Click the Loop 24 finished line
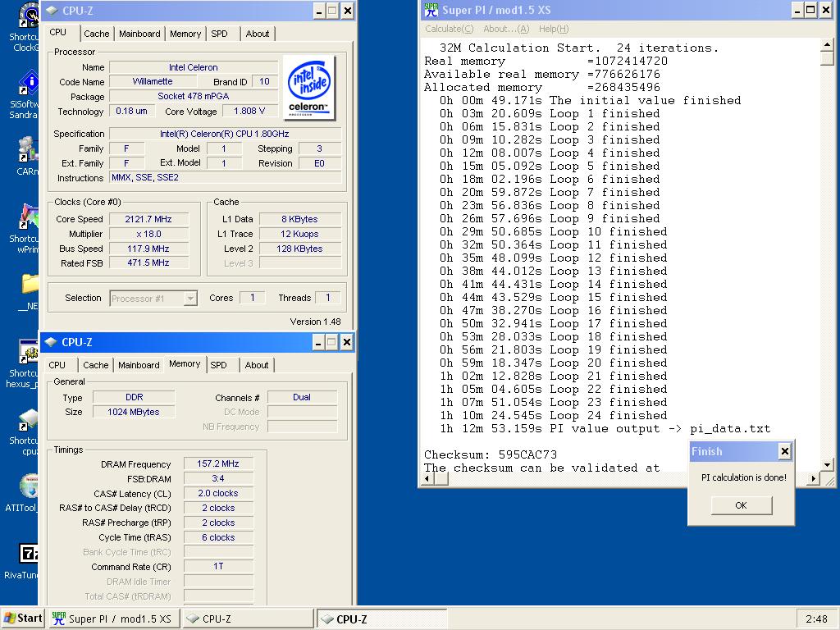 [554, 416]
